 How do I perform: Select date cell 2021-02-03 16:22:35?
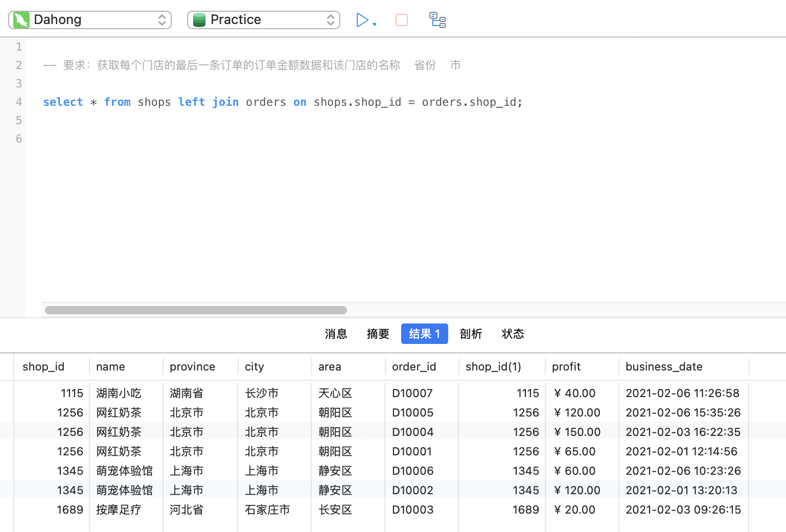(683, 432)
